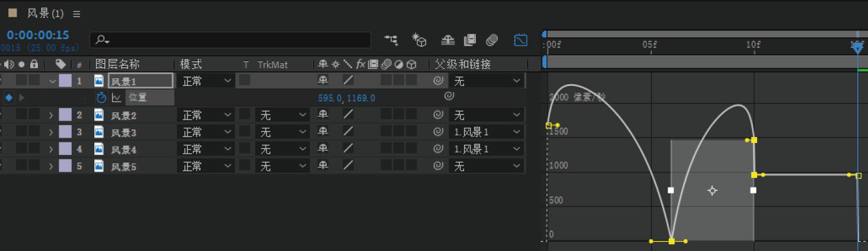The image size is (868, 251).
Task: Click the timeline search field
Action: pyautogui.click(x=230, y=40)
